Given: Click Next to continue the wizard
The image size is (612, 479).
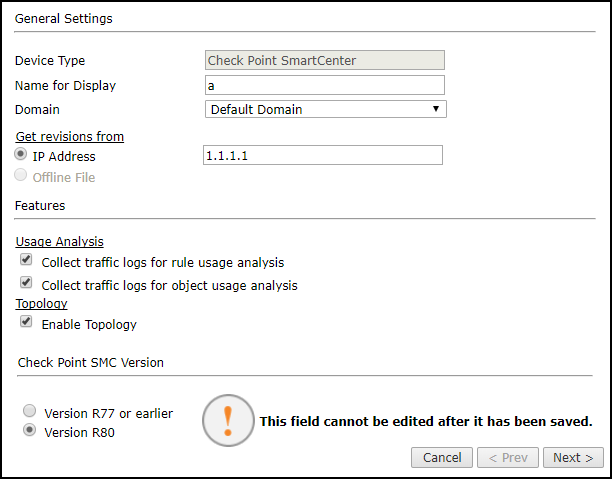Looking at the screenshot, I should (x=573, y=458).
